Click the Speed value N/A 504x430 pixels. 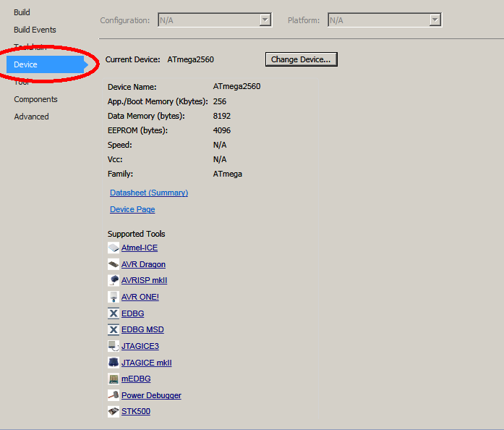click(x=220, y=145)
